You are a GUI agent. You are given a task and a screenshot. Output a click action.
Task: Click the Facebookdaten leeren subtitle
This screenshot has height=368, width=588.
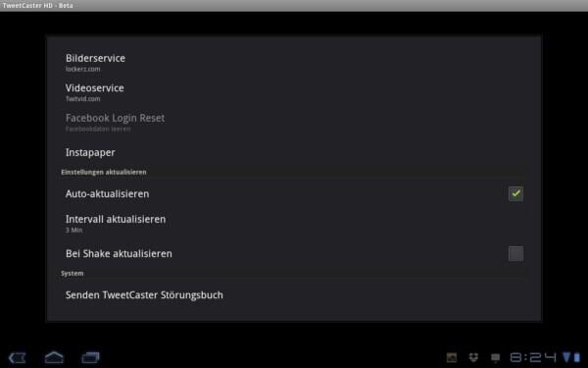point(98,129)
